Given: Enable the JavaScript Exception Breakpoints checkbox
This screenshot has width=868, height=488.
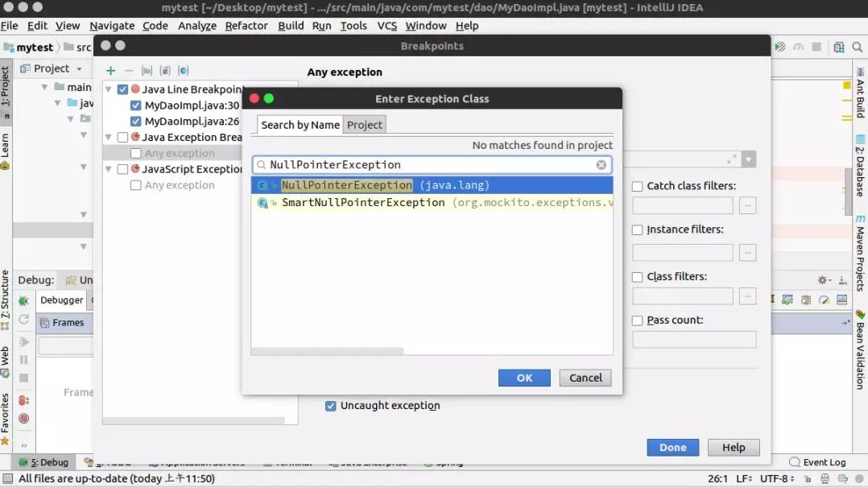Looking at the screenshot, I should click(x=123, y=169).
